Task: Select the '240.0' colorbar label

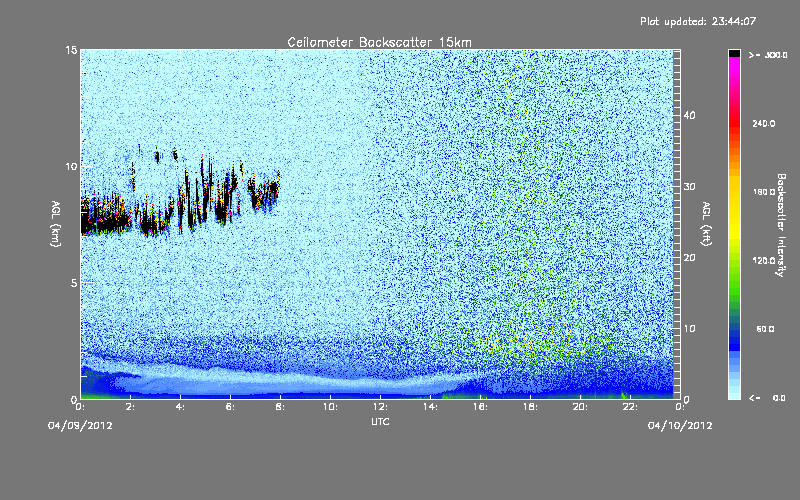Action: coord(764,123)
